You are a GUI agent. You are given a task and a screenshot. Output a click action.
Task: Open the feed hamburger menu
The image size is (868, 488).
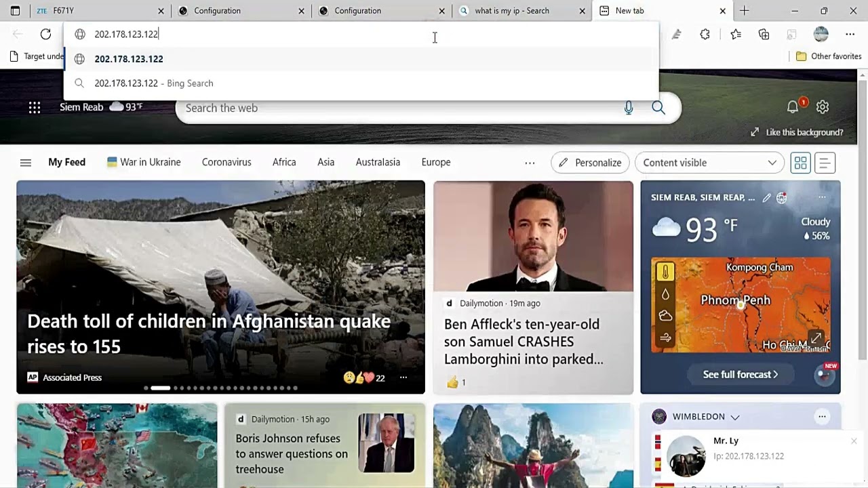coord(26,163)
